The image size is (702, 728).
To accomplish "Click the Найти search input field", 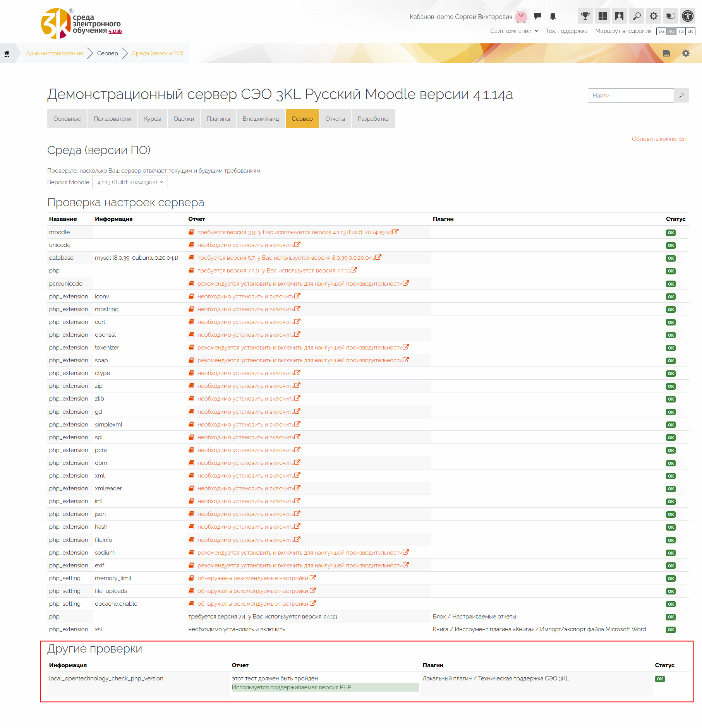I will (630, 96).
